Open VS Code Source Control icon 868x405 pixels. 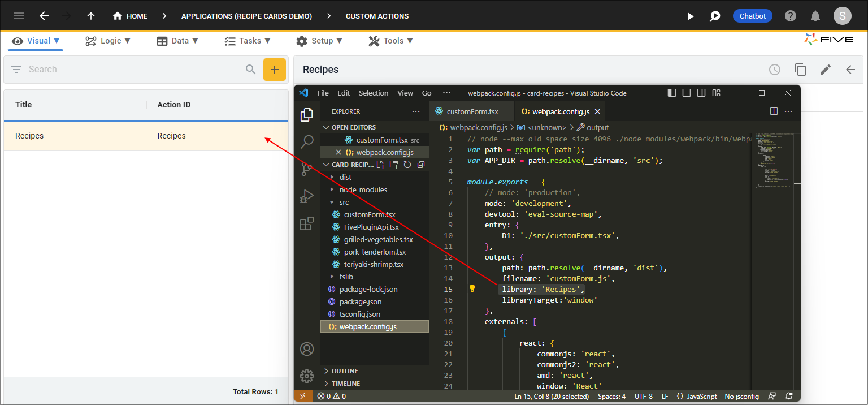307,169
